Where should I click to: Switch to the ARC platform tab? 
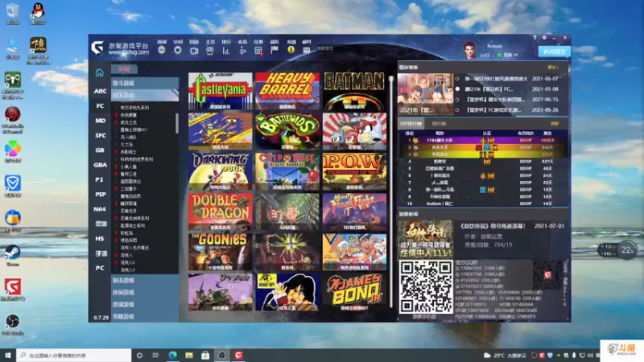[100, 91]
